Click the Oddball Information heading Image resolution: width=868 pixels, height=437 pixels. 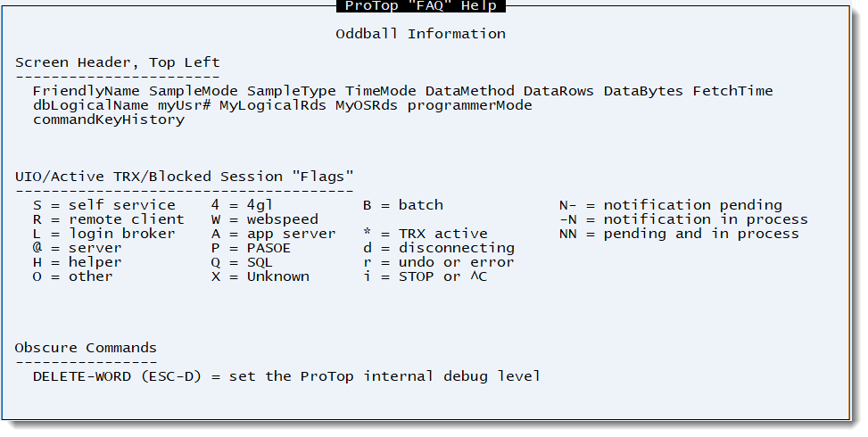(420, 34)
